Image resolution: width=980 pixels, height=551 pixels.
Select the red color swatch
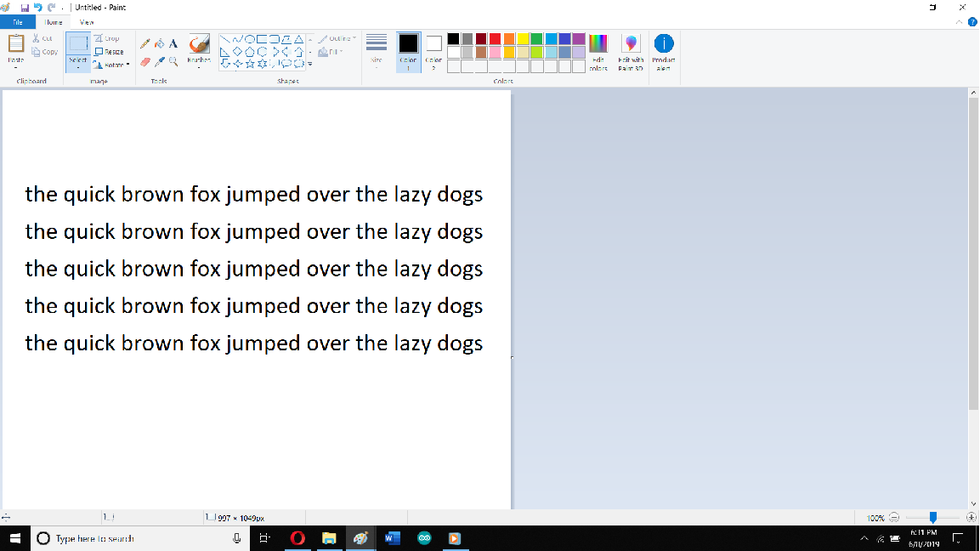pyautogui.click(x=493, y=39)
